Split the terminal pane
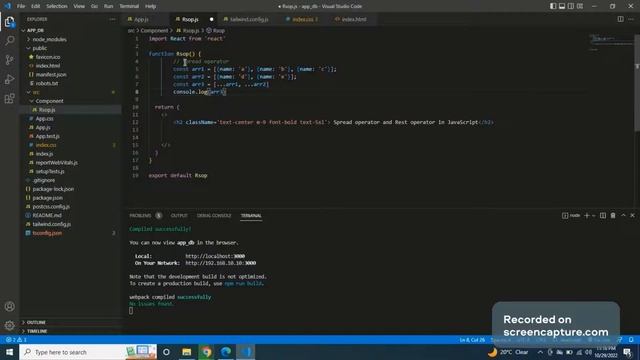 (x=603, y=216)
